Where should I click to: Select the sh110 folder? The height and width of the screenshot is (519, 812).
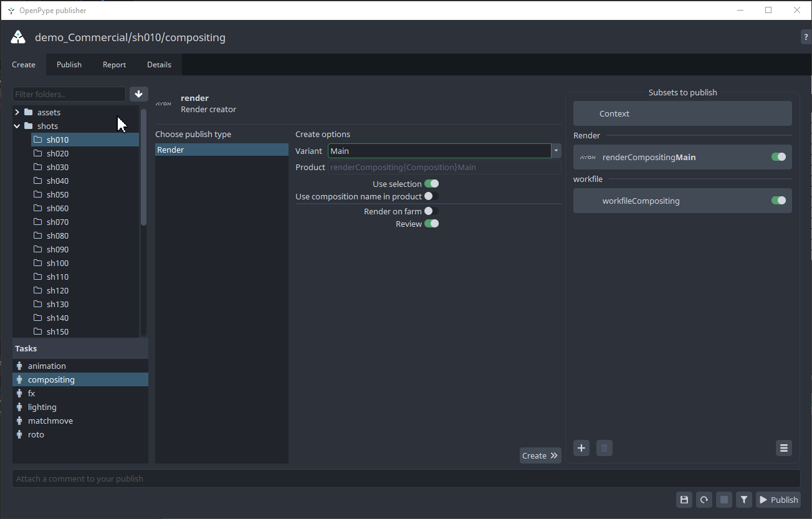tap(85, 277)
